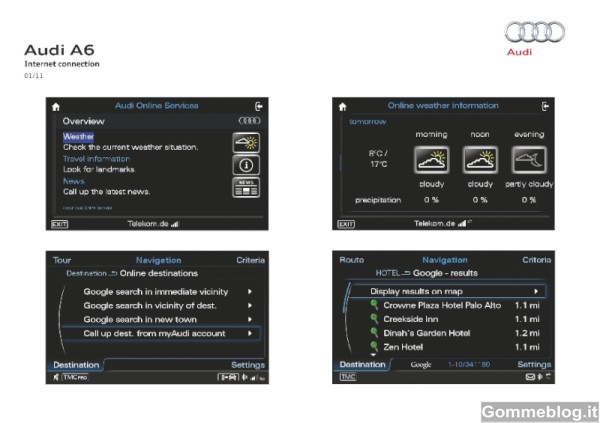
Task: Open the News newspaper icon
Action: tap(246, 188)
